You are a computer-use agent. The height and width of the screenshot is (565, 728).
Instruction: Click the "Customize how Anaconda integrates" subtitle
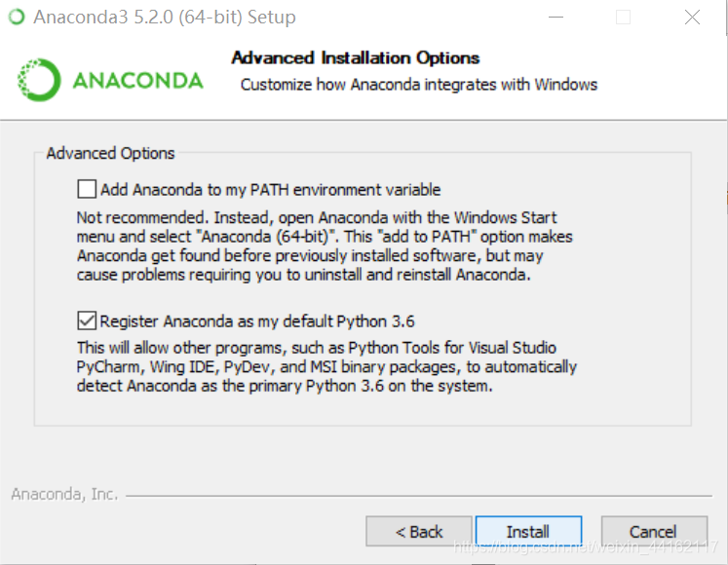click(419, 85)
